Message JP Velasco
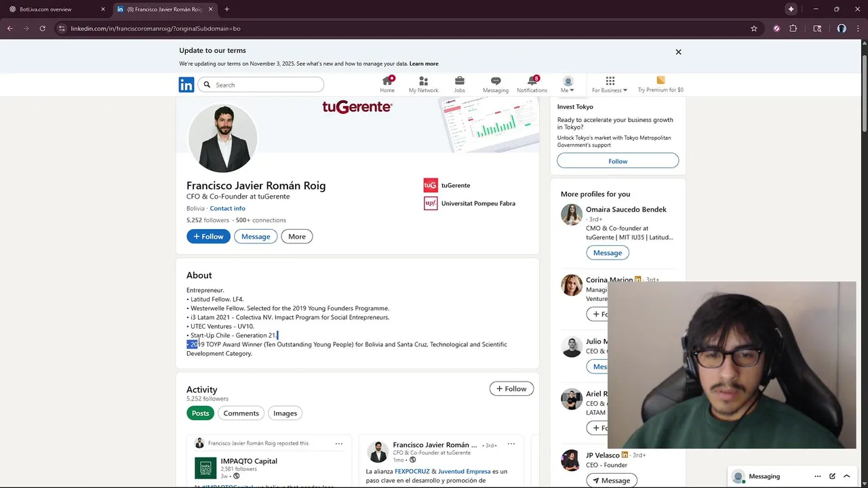Image resolution: width=868 pixels, height=488 pixels. (x=611, y=481)
